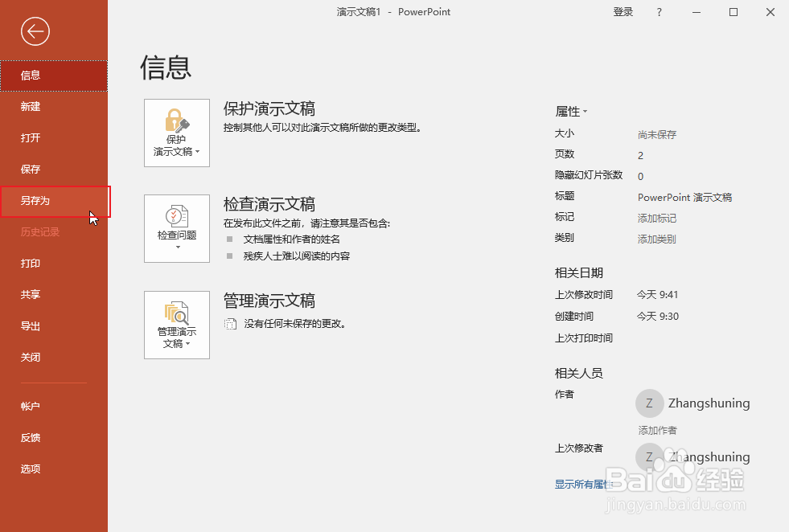Close the PowerPoint window

point(771,12)
